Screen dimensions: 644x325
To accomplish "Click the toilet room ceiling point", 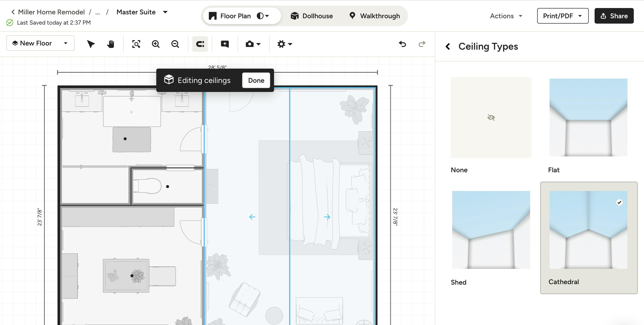I will 167,187.
